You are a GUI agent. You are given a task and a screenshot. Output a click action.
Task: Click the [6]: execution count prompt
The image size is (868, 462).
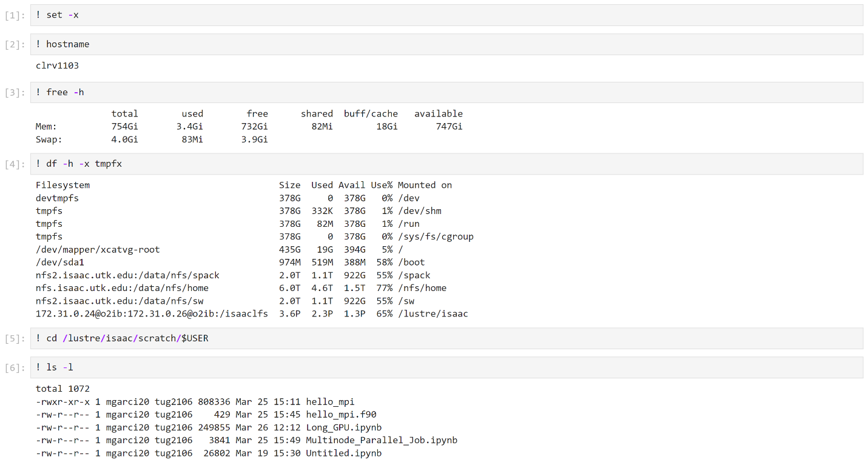[15, 368]
